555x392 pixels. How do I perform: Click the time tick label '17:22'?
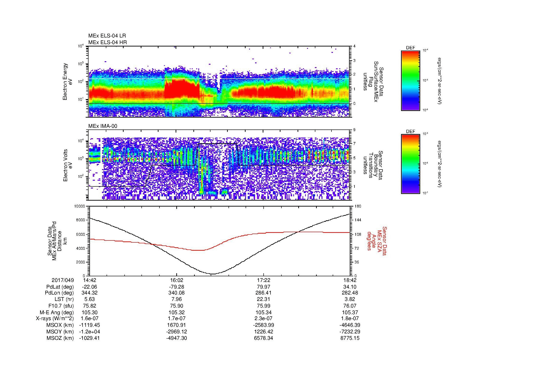click(x=263, y=280)
